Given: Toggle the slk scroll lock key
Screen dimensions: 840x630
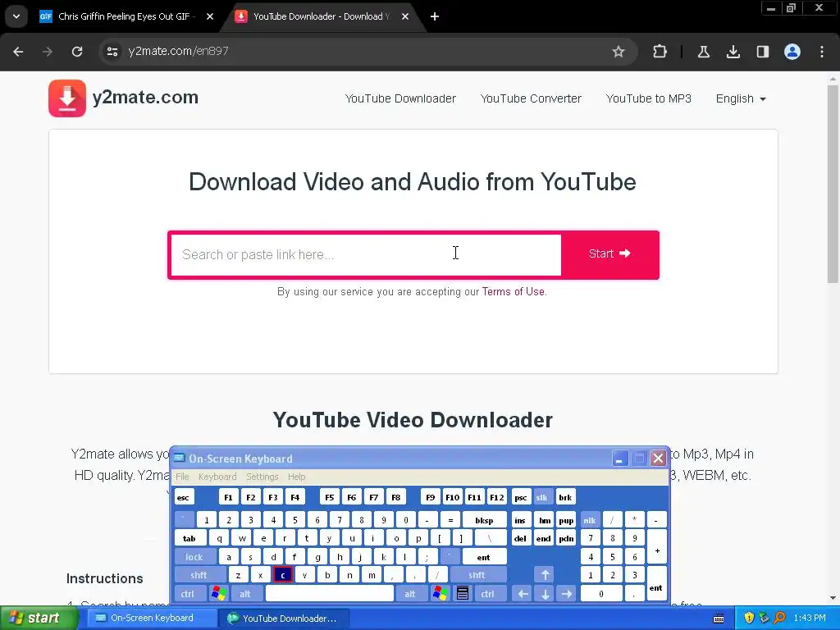Looking at the screenshot, I should (x=541, y=498).
